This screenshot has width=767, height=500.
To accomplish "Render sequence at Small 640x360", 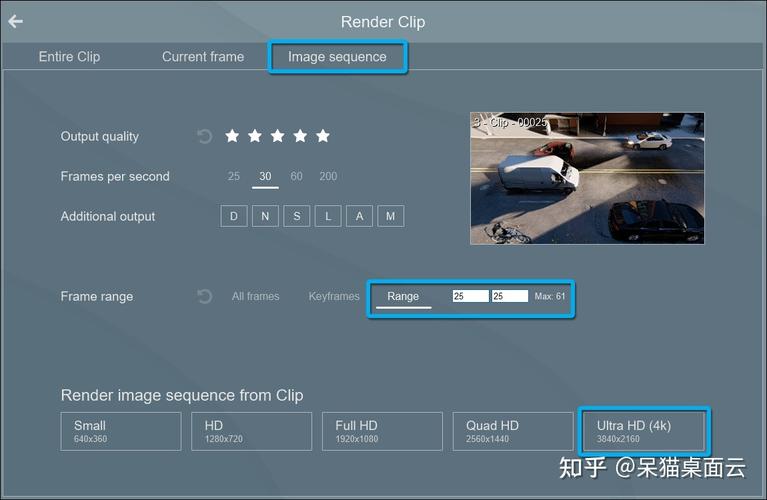I will [x=121, y=432].
